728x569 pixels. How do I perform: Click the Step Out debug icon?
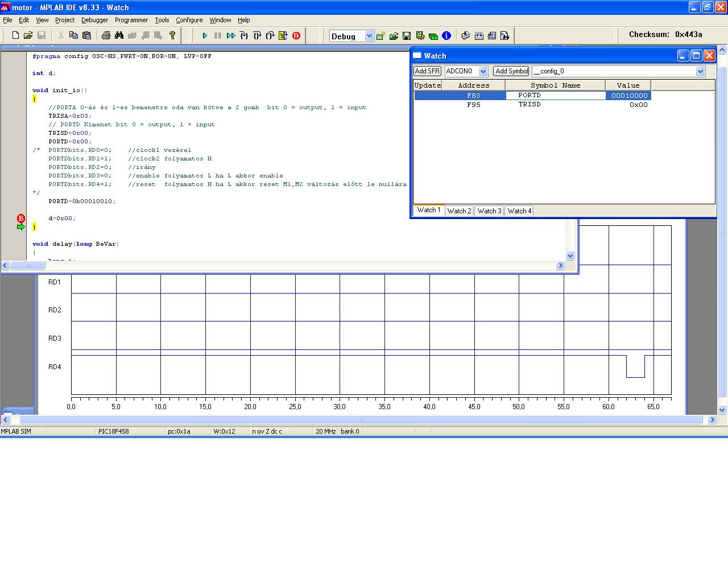(x=270, y=35)
